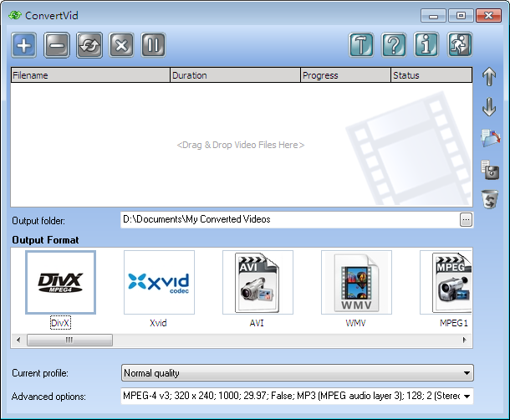Screen dimensions: 510x420
Task: Maximize the ConvertVid window
Action: pos(461,16)
